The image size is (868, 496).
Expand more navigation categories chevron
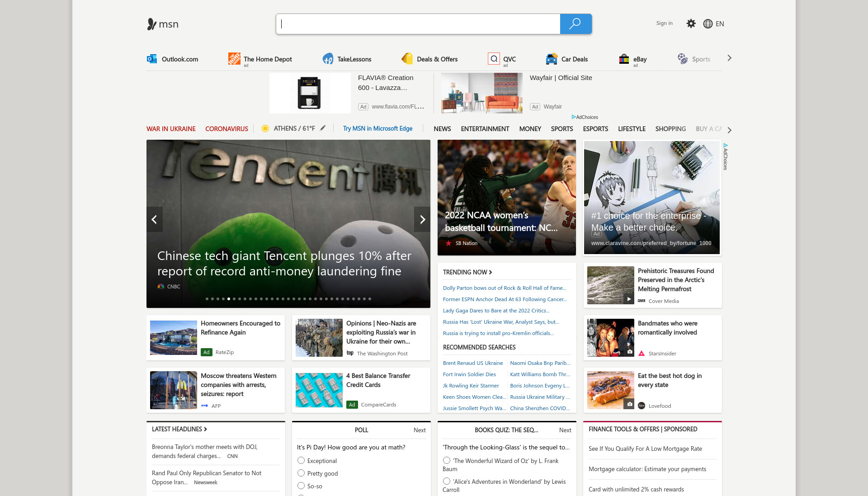729,130
